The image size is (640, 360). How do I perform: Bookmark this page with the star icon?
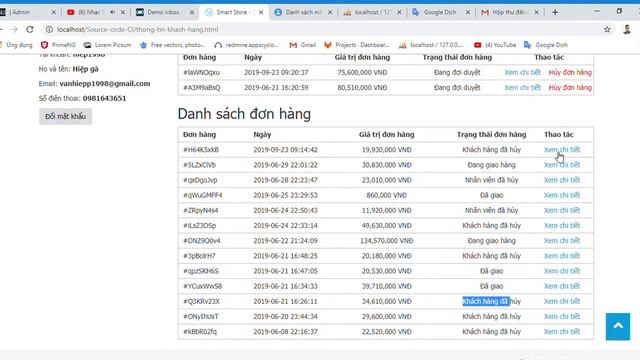(607, 29)
